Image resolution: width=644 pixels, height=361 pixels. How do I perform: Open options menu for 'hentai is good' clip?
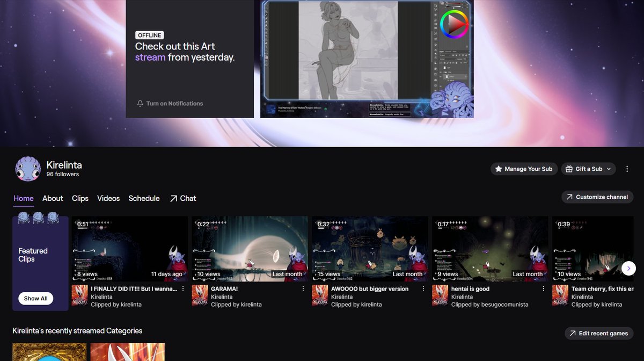544,289
